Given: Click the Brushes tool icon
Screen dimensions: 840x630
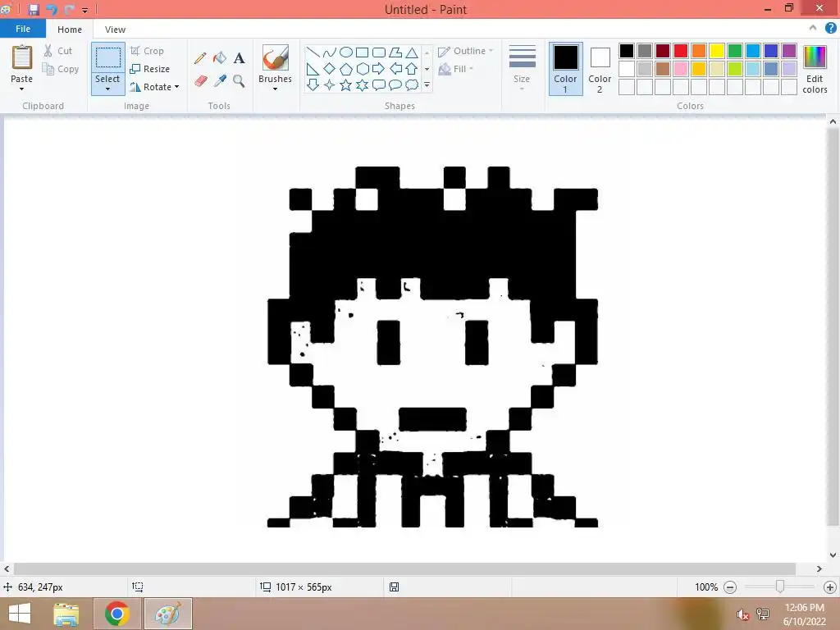Looking at the screenshot, I should [276, 57].
